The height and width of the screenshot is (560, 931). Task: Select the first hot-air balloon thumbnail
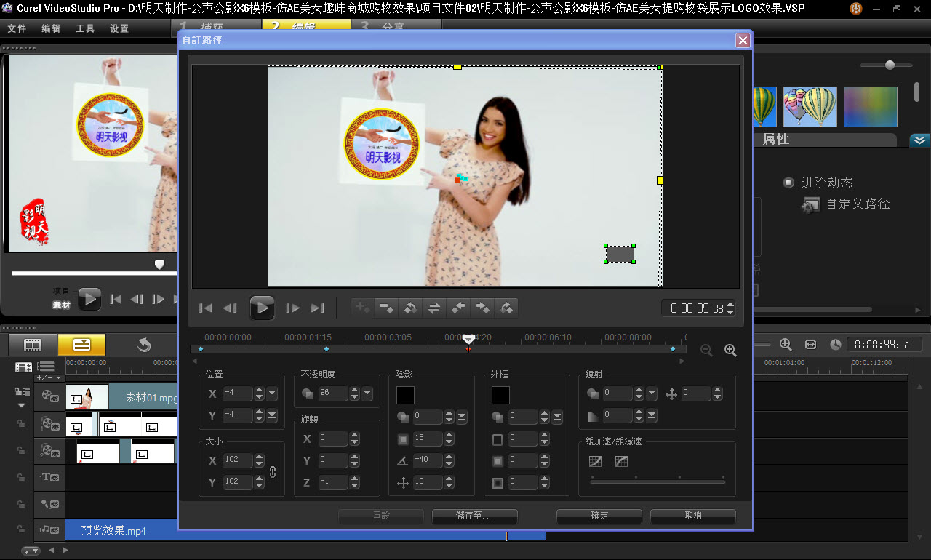coord(764,107)
